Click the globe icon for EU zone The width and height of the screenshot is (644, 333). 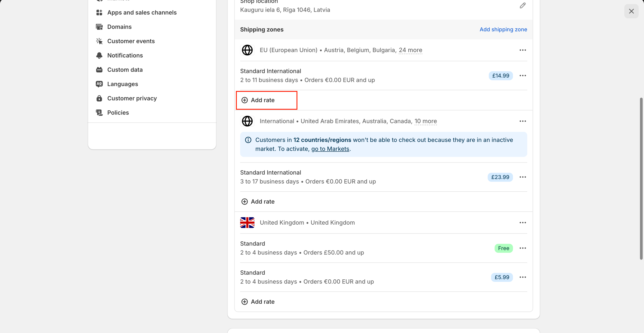click(x=247, y=50)
